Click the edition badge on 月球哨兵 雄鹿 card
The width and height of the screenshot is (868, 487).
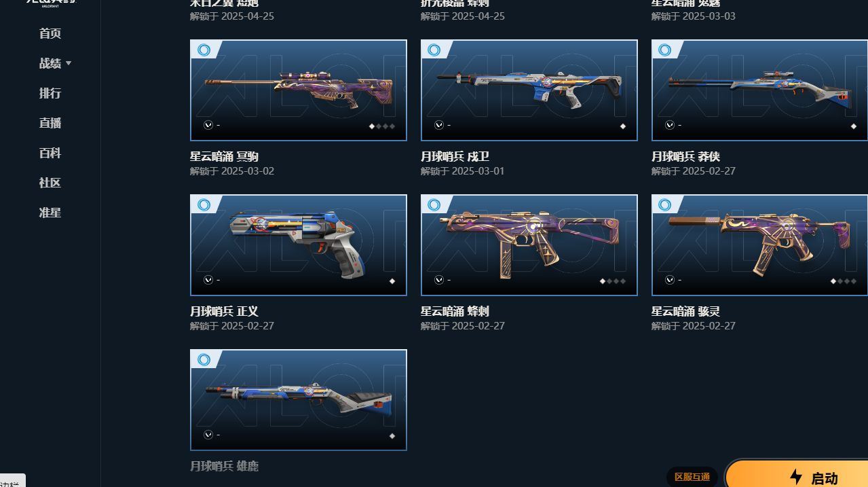[x=204, y=360]
